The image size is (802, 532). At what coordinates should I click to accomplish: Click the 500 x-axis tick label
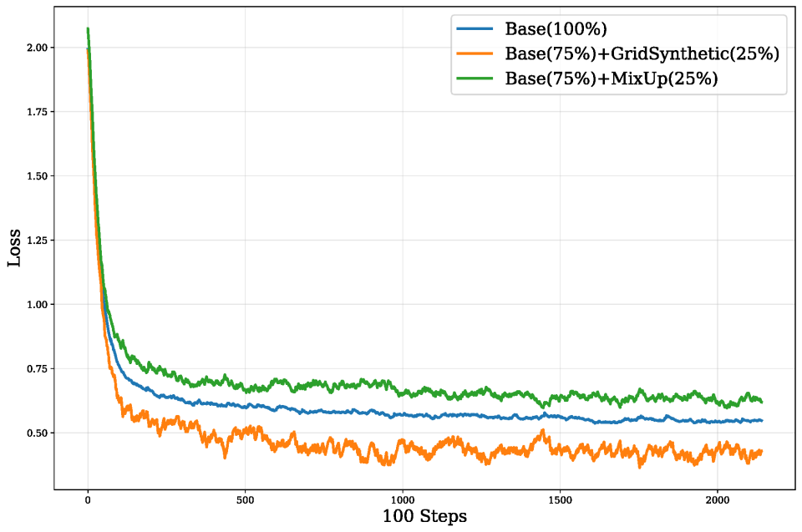[x=245, y=499]
